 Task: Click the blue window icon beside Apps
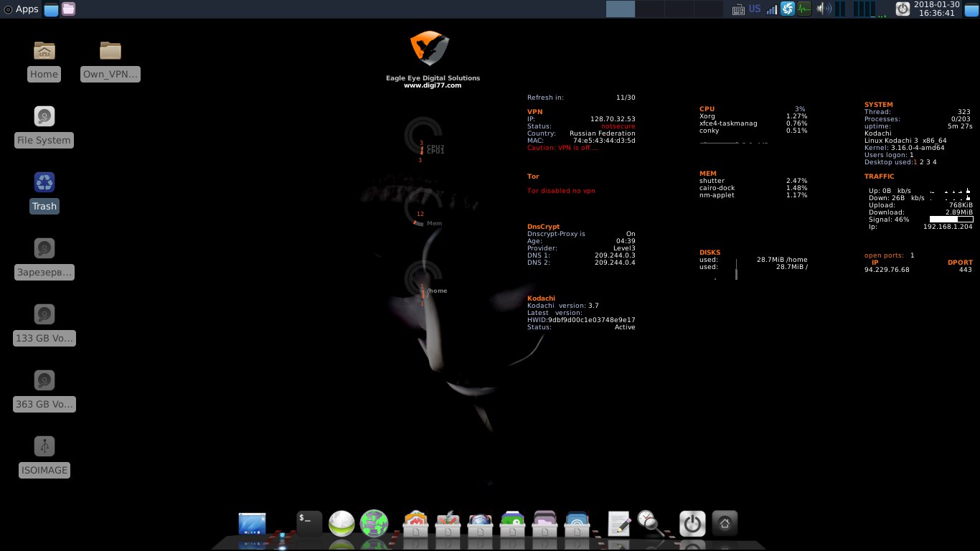point(51,9)
